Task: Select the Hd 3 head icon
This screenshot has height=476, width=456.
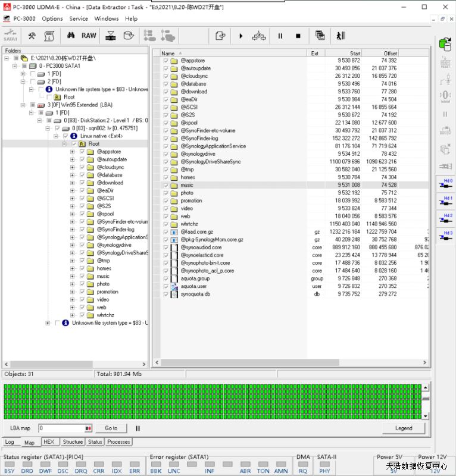Action: point(445,236)
